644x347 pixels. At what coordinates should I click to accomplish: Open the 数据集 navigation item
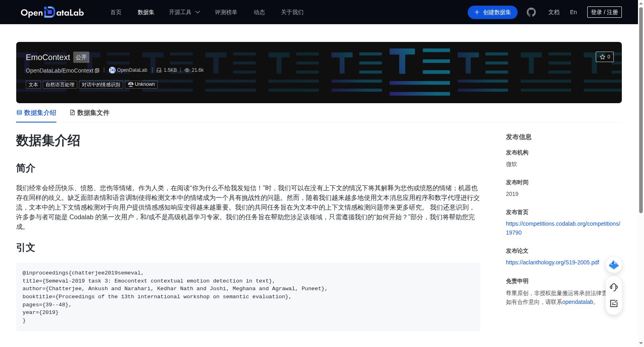146,12
